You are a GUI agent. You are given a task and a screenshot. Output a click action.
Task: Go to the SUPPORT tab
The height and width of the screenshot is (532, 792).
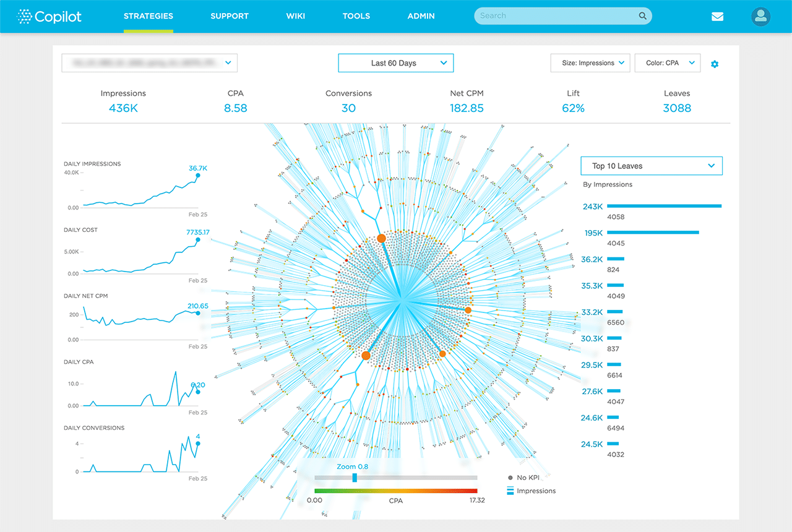point(230,16)
